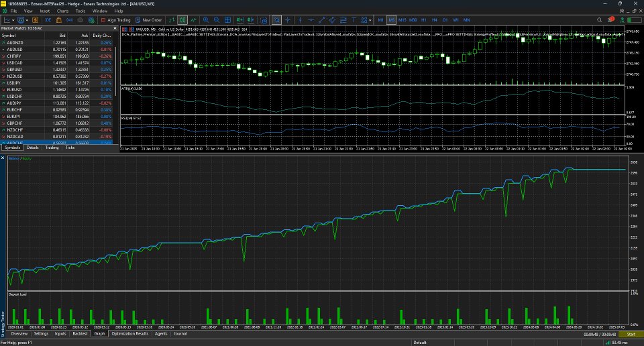Open Strategy Tester Overview tab

pyautogui.click(x=19, y=334)
